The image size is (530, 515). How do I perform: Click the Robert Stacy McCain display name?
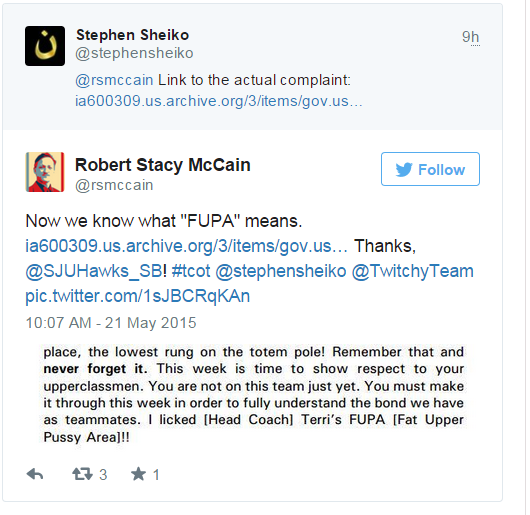(163, 165)
